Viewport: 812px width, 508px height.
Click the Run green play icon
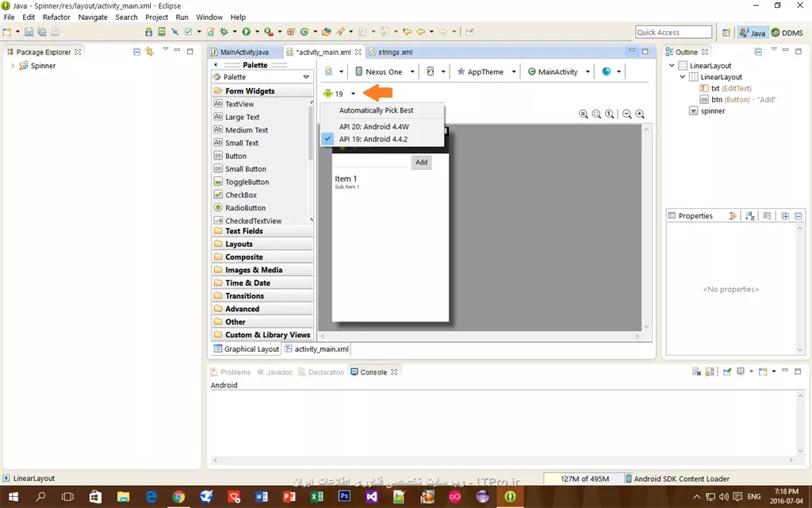tap(246, 32)
